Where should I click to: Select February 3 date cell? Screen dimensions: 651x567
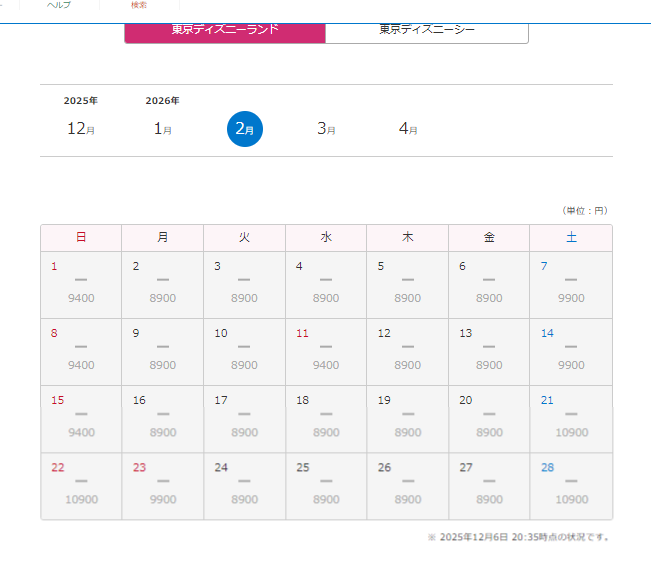coord(244,285)
